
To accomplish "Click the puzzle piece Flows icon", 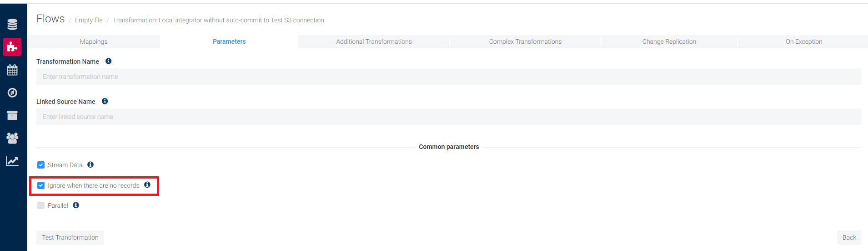I will click(12, 47).
